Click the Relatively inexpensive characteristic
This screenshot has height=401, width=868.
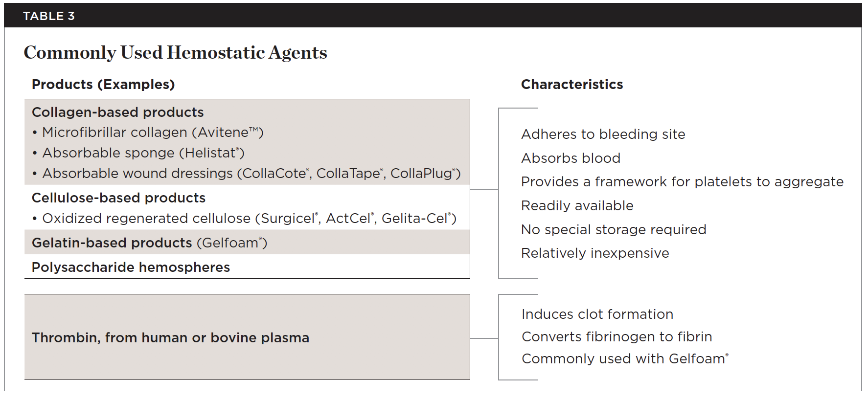click(x=595, y=253)
